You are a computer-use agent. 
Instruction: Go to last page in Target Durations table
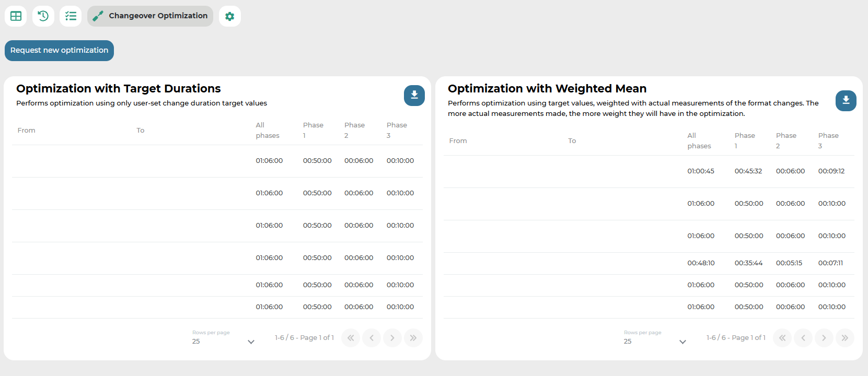(413, 338)
